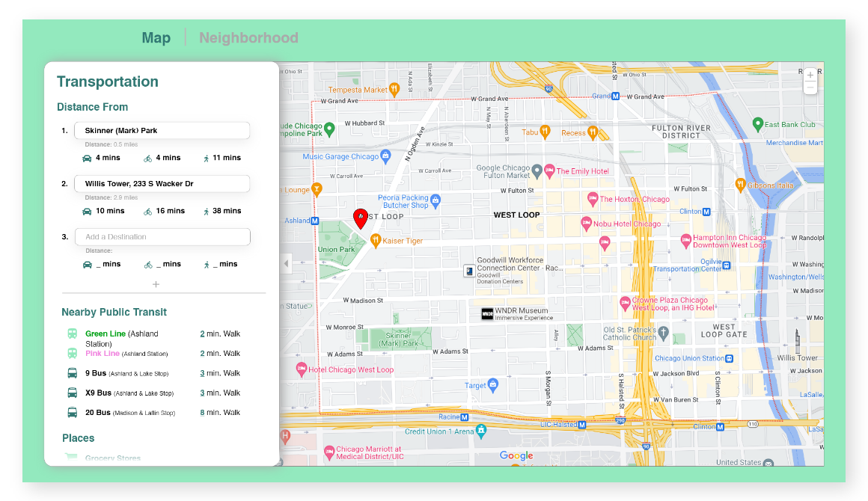Image resolution: width=868 pixels, height=501 pixels.
Task: Click Chicago Marriott Medical District marker
Action: click(328, 452)
